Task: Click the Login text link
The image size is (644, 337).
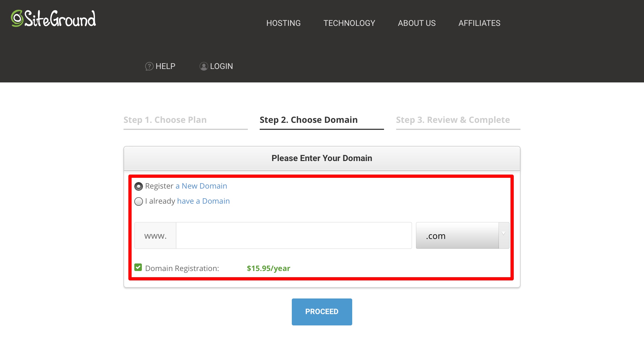Action: [221, 66]
